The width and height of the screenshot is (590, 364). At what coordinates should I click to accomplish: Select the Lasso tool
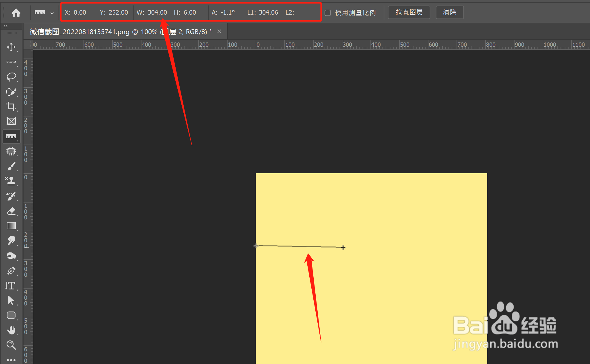tap(11, 77)
